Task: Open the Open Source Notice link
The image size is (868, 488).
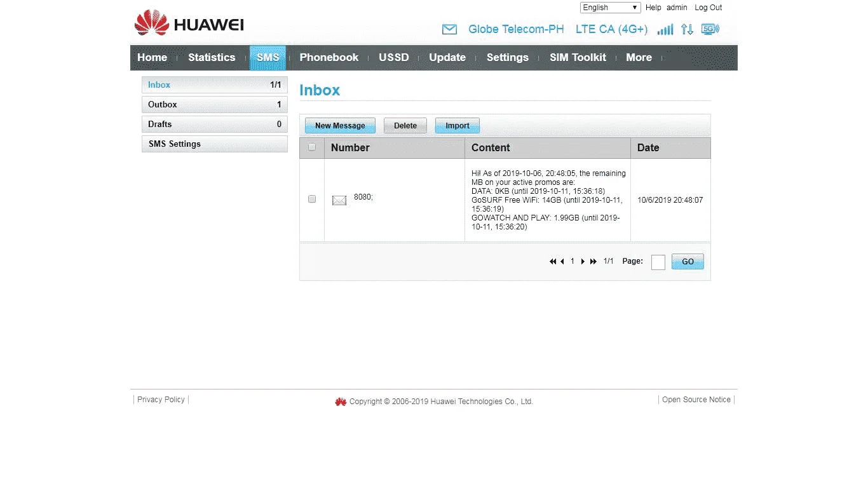Action: (696, 400)
